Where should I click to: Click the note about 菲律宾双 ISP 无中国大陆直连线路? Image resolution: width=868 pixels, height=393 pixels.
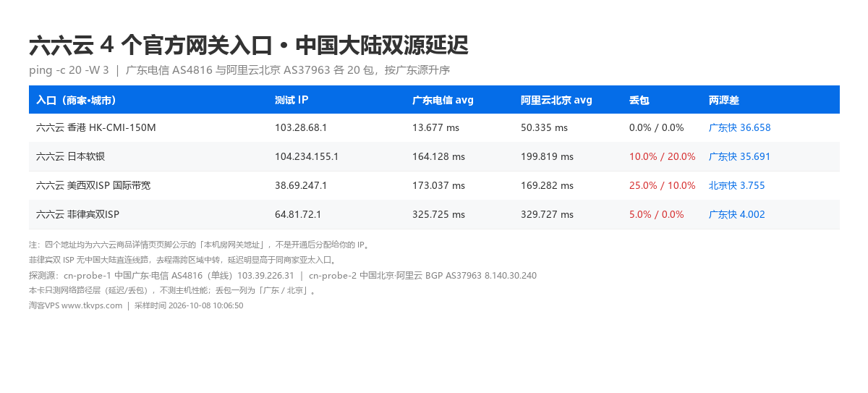click(183, 260)
